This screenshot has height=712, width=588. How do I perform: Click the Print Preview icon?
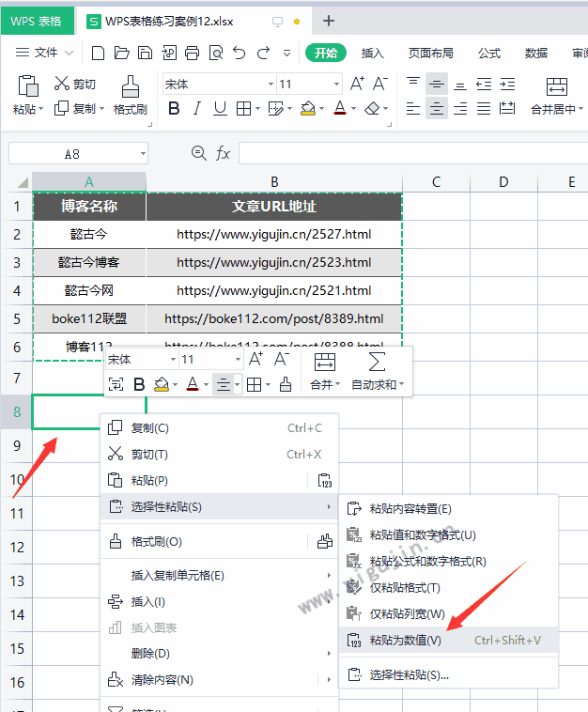pos(216,54)
